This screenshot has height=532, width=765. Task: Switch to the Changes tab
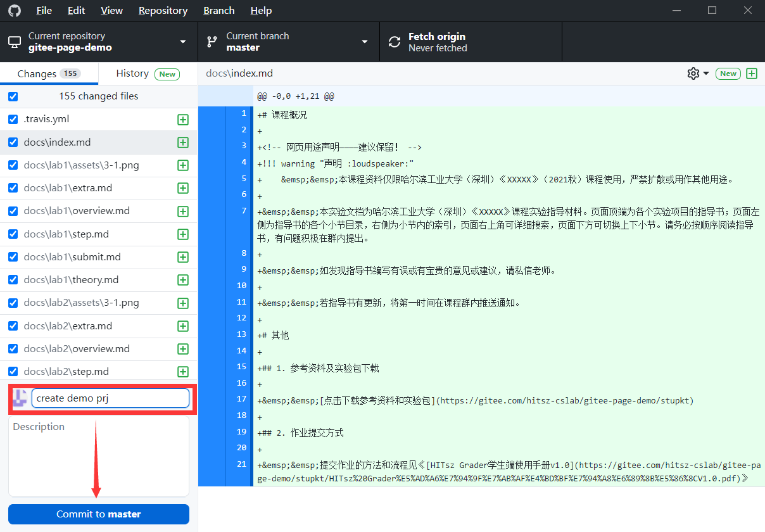point(49,73)
